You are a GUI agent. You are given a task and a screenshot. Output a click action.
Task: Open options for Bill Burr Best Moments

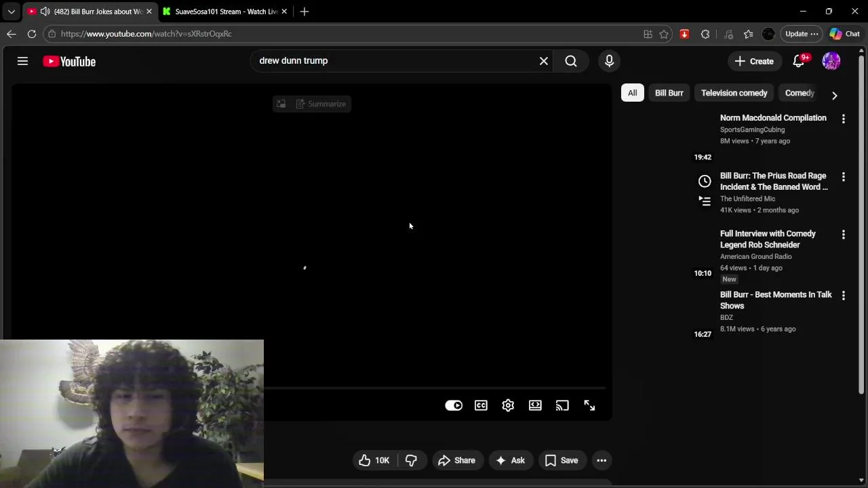pyautogui.click(x=843, y=296)
